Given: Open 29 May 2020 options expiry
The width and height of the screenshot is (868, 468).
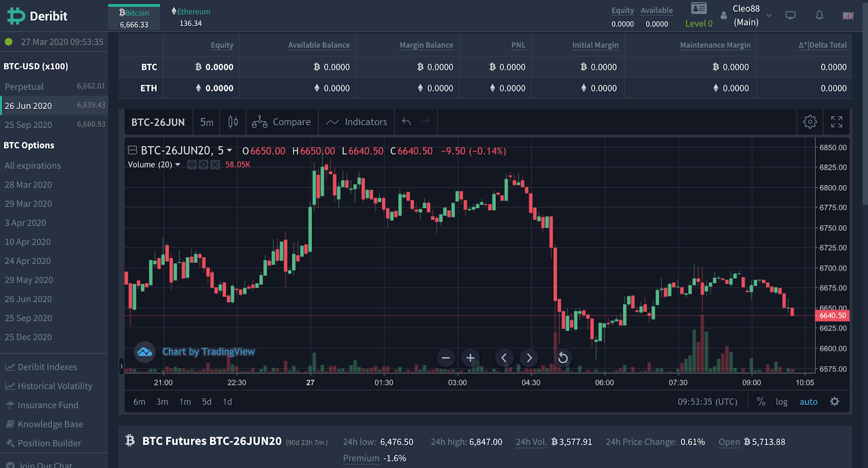Looking at the screenshot, I should coord(29,280).
